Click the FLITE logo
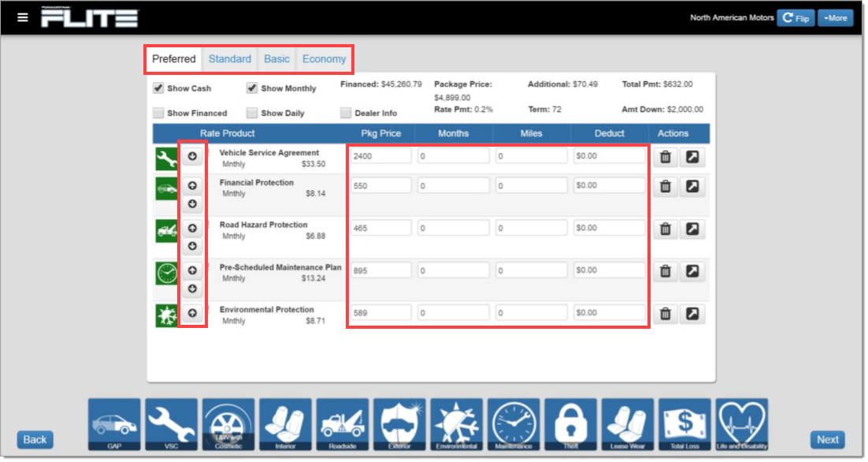This screenshot has height=462, width=868. 90,17
